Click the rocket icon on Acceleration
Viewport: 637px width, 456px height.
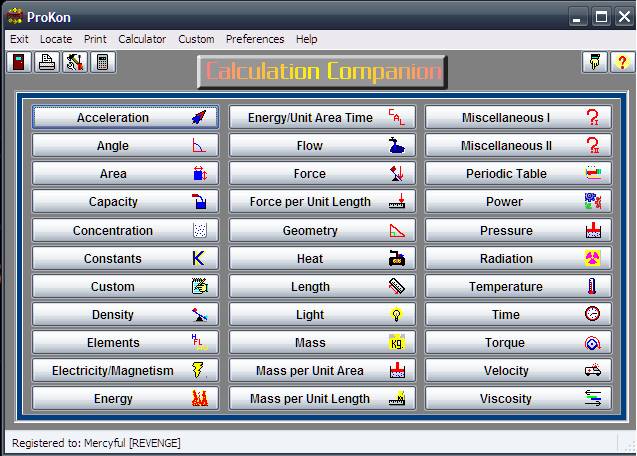199,117
